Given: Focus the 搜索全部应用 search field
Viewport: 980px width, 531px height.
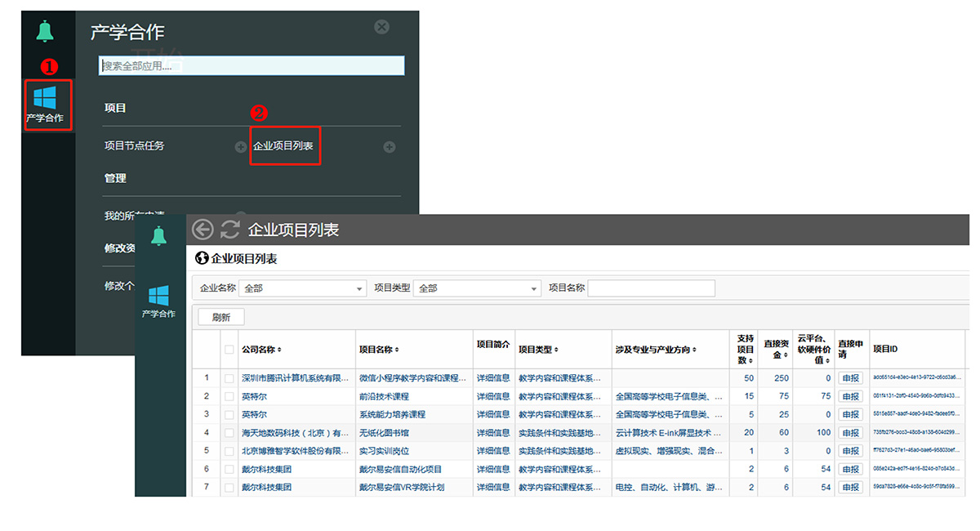Looking at the screenshot, I should [252, 65].
